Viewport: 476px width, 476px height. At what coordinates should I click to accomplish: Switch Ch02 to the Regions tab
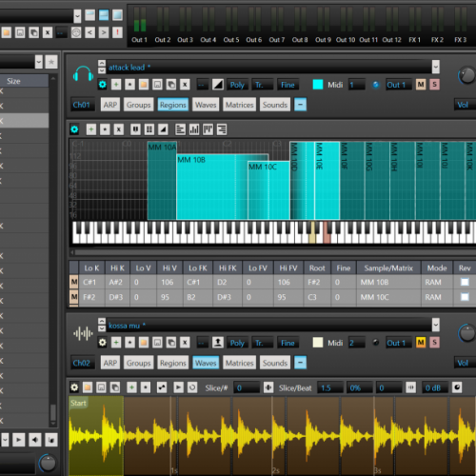click(173, 363)
